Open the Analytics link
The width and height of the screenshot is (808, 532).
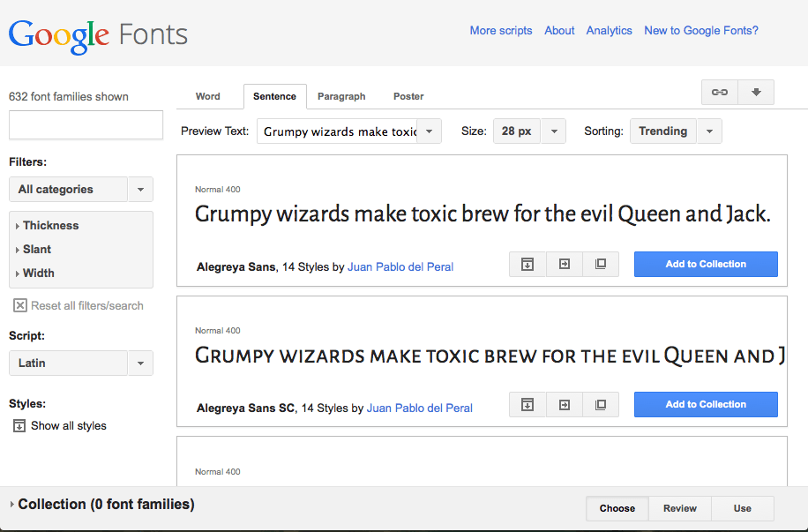pos(609,30)
